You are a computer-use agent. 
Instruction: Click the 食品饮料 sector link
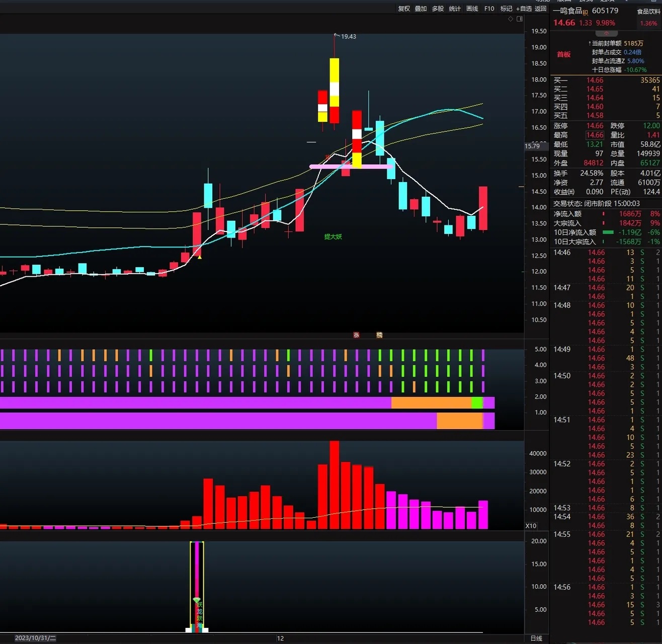[649, 12]
